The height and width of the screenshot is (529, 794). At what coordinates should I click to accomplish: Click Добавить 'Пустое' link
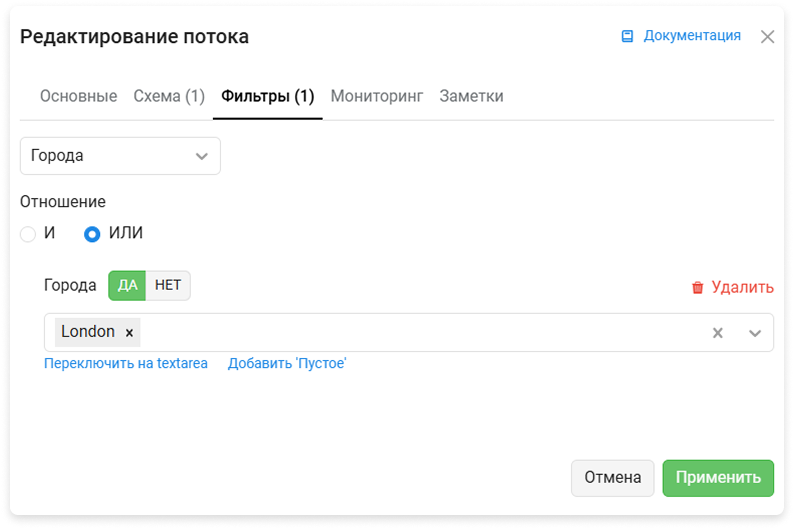click(x=287, y=363)
